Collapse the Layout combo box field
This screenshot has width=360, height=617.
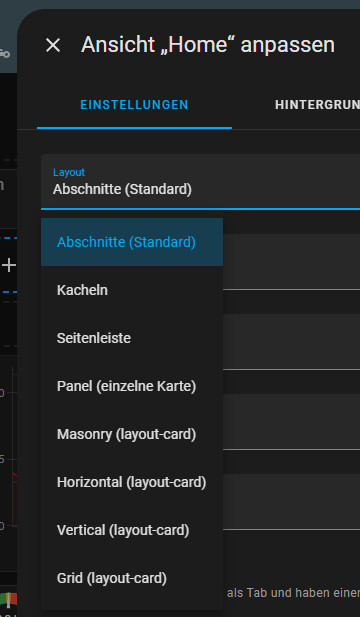(x=200, y=182)
